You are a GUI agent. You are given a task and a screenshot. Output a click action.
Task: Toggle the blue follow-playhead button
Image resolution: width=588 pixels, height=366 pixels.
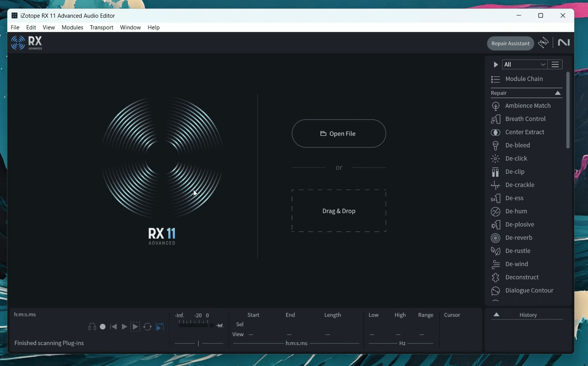click(x=160, y=327)
